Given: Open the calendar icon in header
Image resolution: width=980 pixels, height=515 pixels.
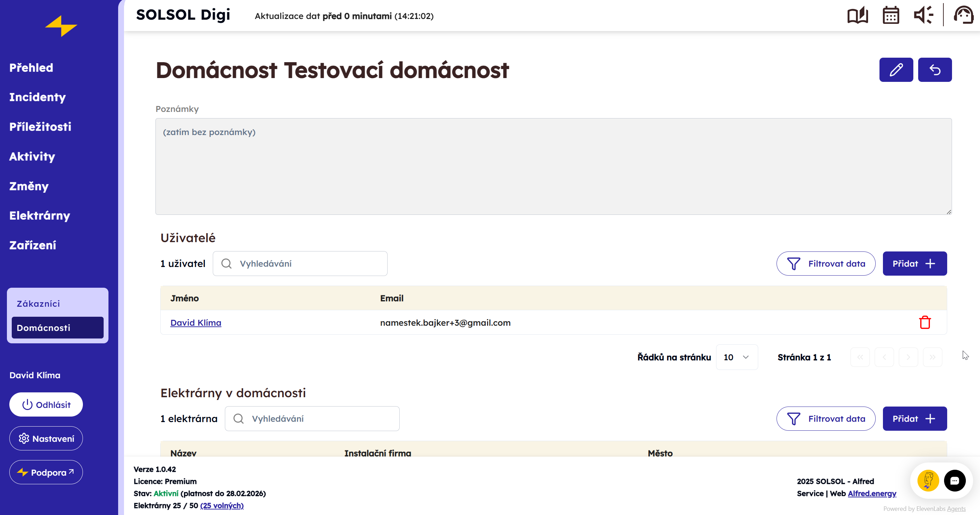Looking at the screenshot, I should point(890,16).
